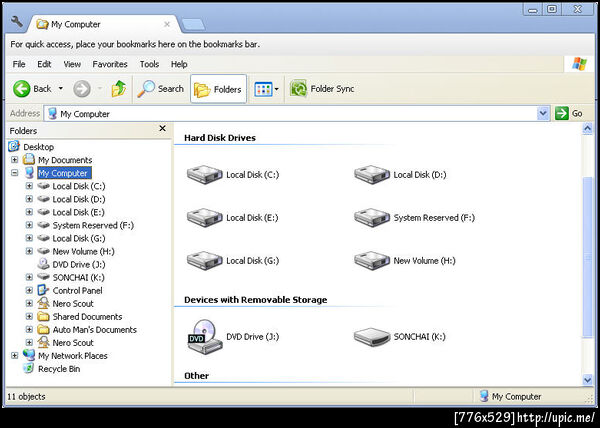Expand System Reserved (F:) tree node

pyautogui.click(x=29, y=225)
